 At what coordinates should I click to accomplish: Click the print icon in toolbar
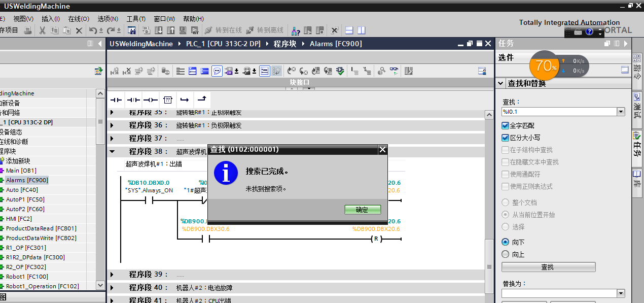pos(28,30)
